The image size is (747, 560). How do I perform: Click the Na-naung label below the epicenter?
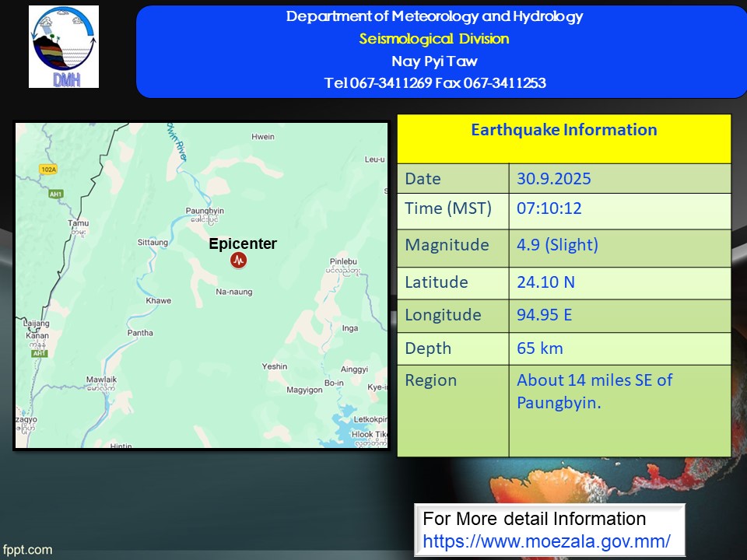(x=234, y=292)
